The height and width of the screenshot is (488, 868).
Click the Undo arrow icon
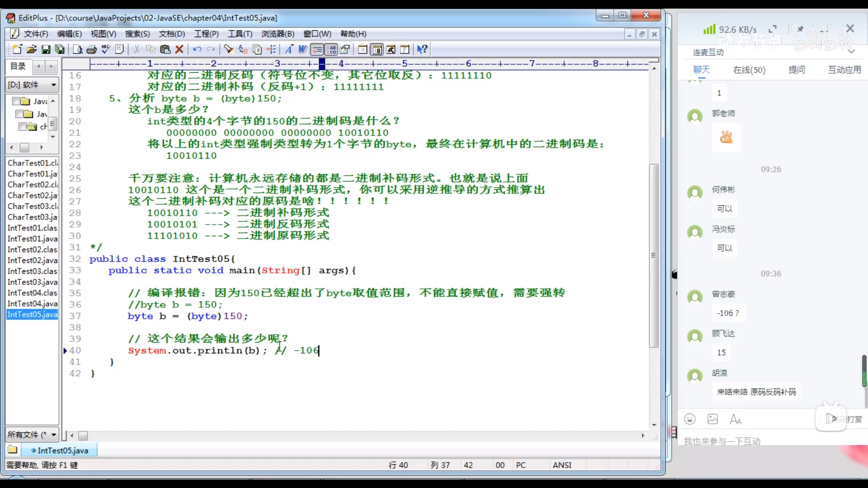point(197,49)
